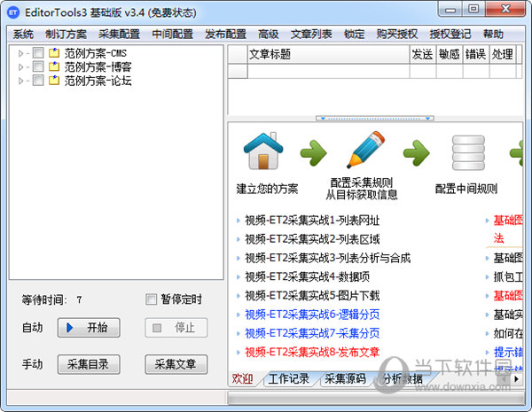Switch to the 欢迎 tab
Screen dimensions: 532x412
(x=243, y=378)
